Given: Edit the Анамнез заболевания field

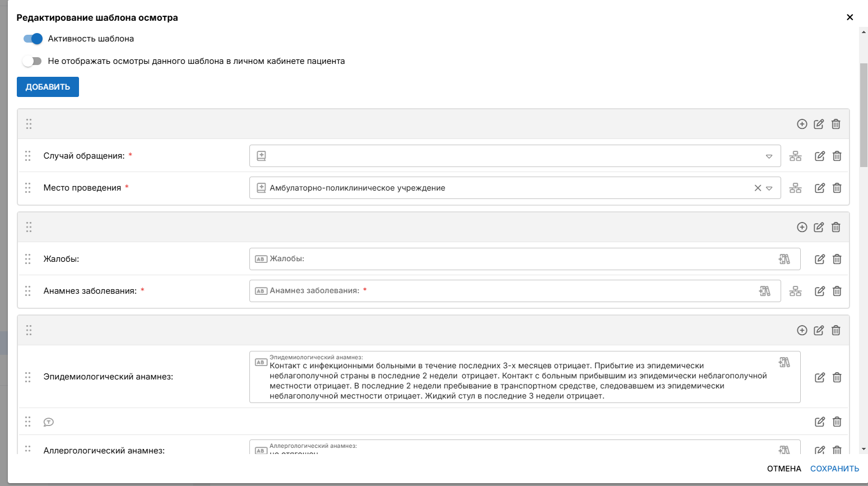Looking at the screenshot, I should tap(820, 291).
